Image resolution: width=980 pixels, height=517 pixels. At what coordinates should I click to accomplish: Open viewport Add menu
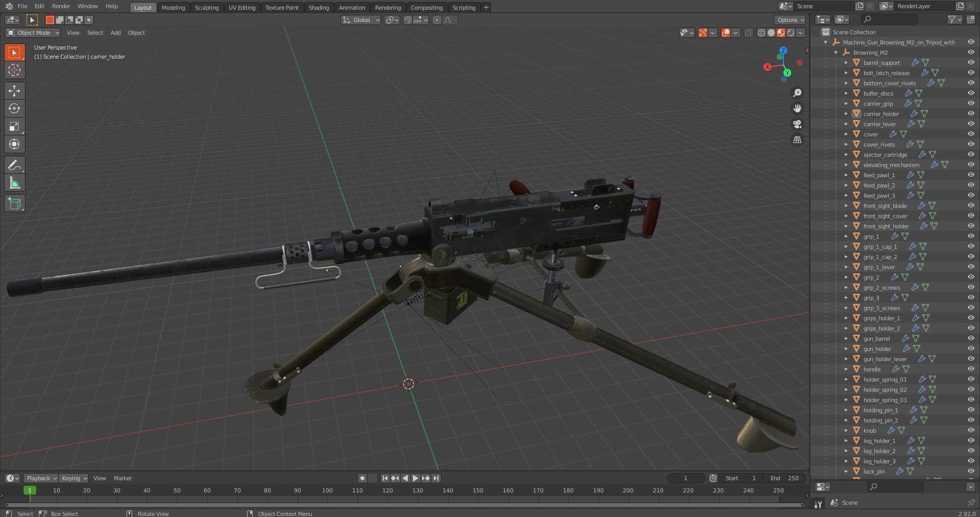point(116,33)
